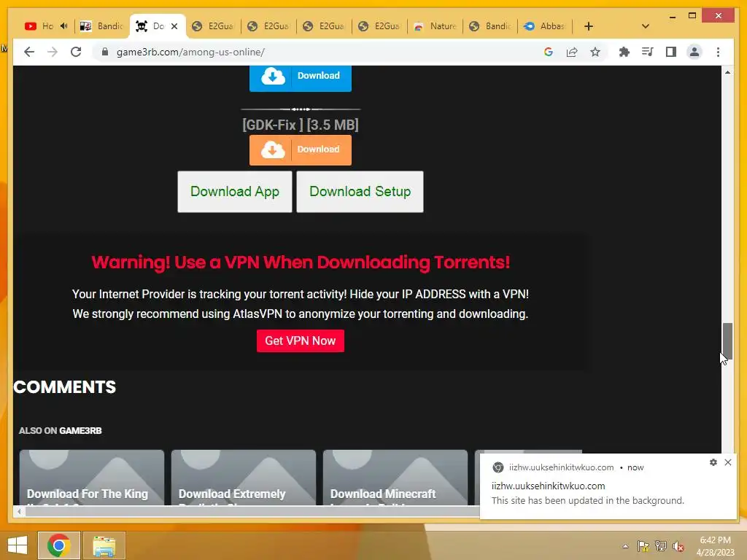Switch to the first E2Guardian tab
747x560 pixels.
(x=212, y=26)
